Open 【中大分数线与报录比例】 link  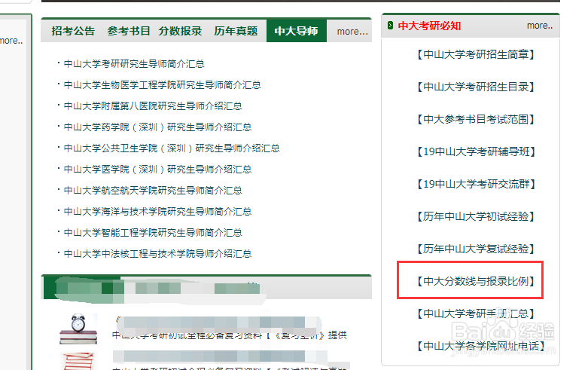(476, 281)
